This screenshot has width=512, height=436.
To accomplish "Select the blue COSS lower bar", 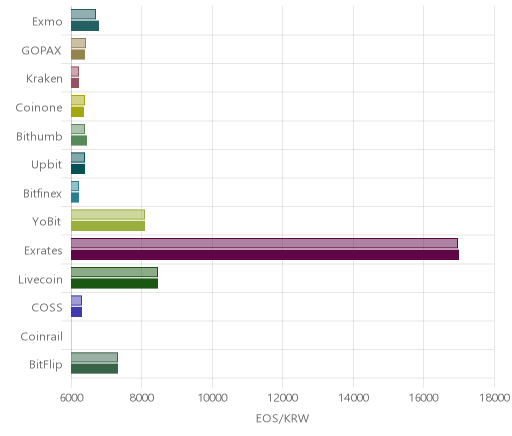I will [76, 312].
